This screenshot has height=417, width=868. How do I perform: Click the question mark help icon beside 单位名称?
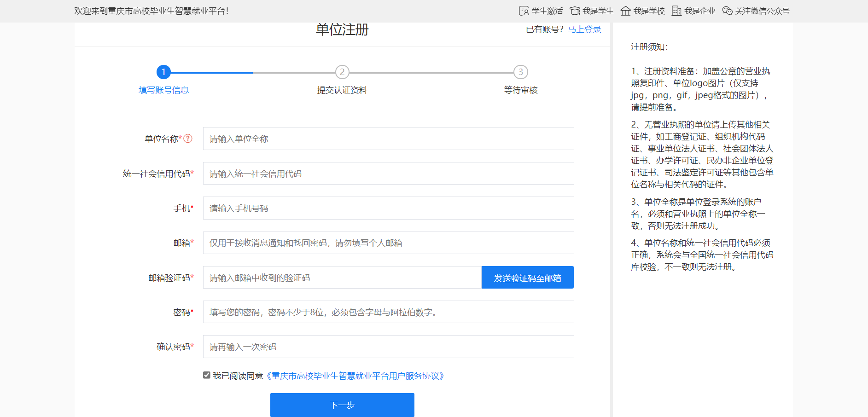pyautogui.click(x=188, y=139)
